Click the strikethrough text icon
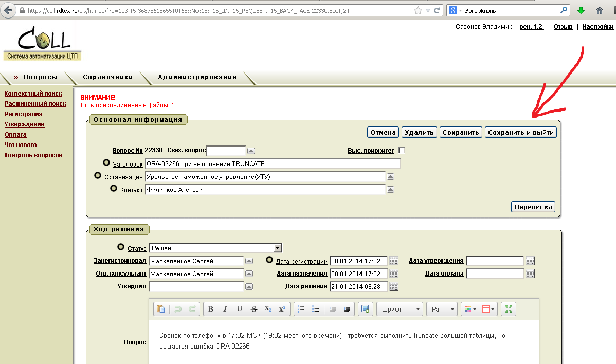Image resolution: width=616 pixels, height=364 pixels. click(x=254, y=309)
